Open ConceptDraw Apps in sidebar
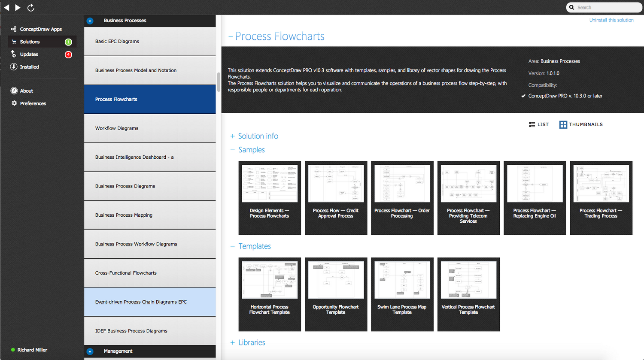Viewport: 644px width, 360px height. 41,29
